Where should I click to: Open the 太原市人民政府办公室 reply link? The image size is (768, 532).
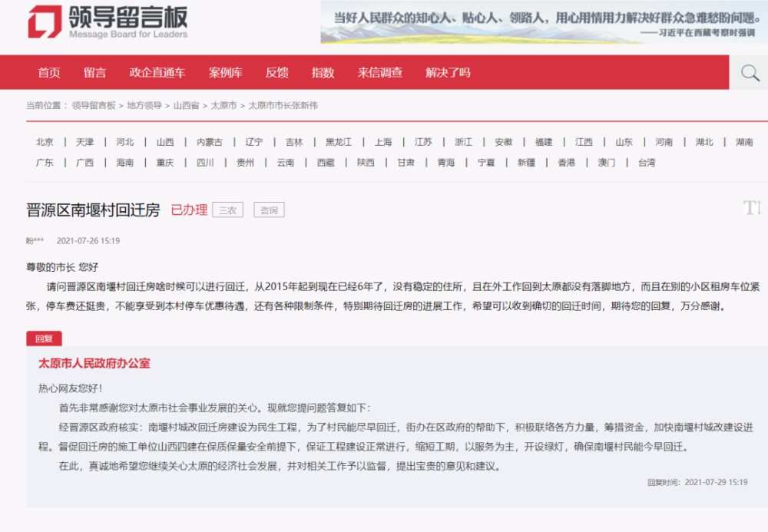click(95, 363)
